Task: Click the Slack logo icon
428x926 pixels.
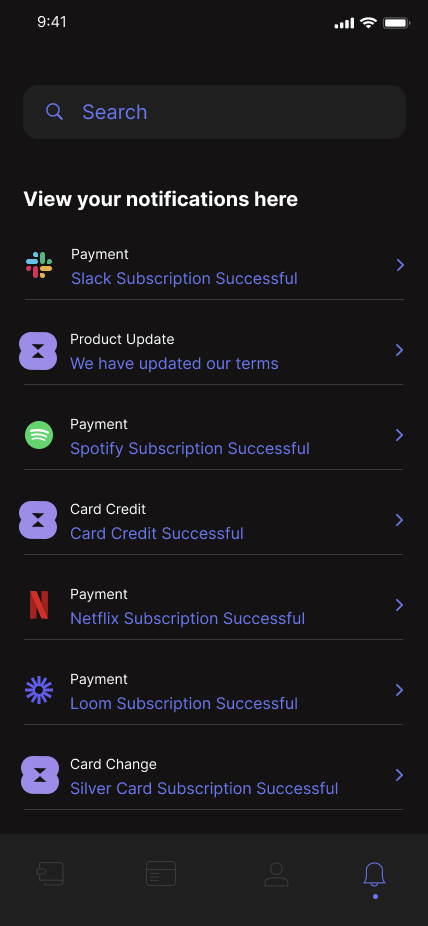Action: (x=39, y=265)
